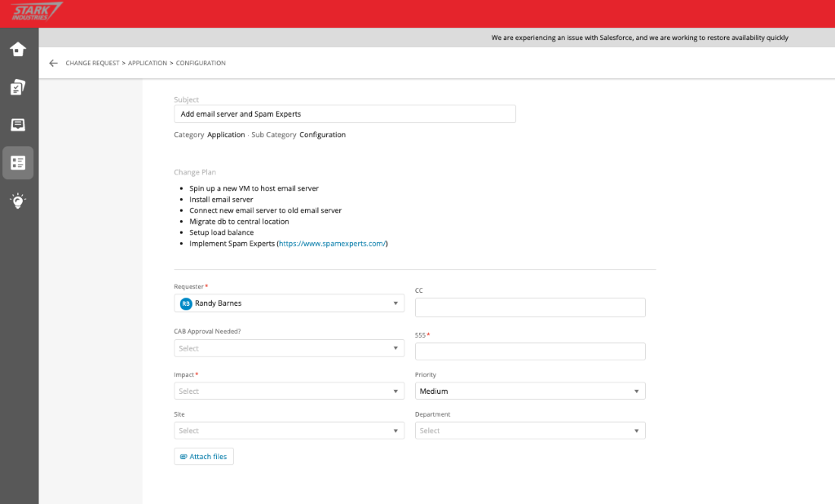Open the Home sidebar icon

coord(18,49)
